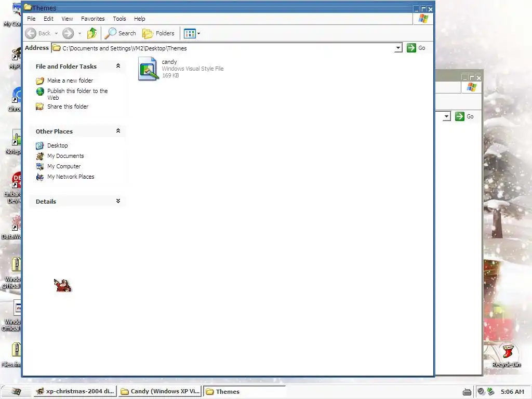Click the green Go arrow in Themes window
Viewport: 532px width, 399px height.
pos(411,48)
